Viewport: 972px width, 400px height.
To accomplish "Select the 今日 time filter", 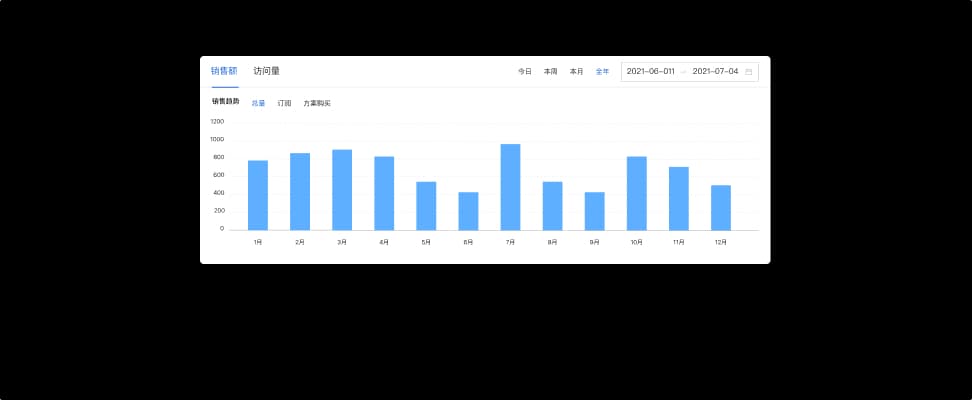I will click(x=524, y=72).
